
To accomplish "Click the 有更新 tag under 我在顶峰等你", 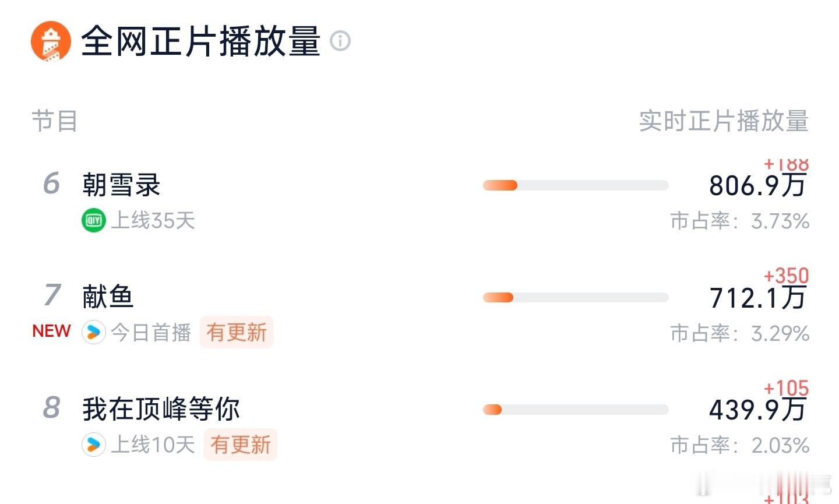I will pos(240,445).
